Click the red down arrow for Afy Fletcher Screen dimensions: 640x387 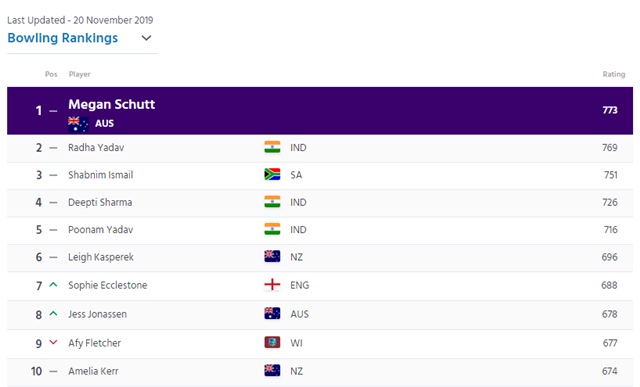click(53, 342)
